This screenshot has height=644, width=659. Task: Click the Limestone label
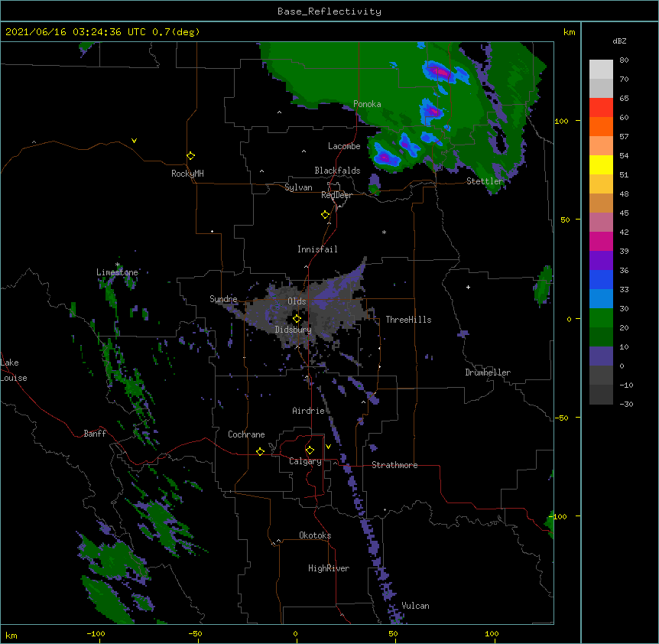pyautogui.click(x=117, y=272)
